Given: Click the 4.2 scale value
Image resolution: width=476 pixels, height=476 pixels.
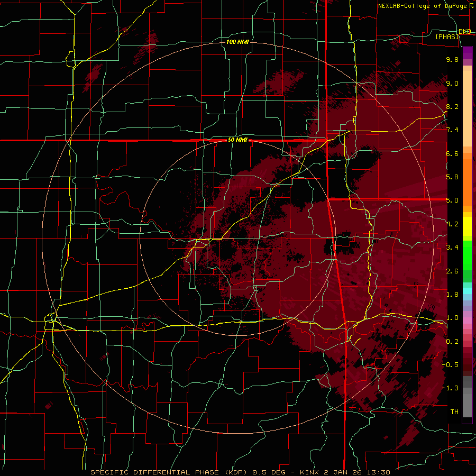Looking at the screenshot, I should point(452,224).
